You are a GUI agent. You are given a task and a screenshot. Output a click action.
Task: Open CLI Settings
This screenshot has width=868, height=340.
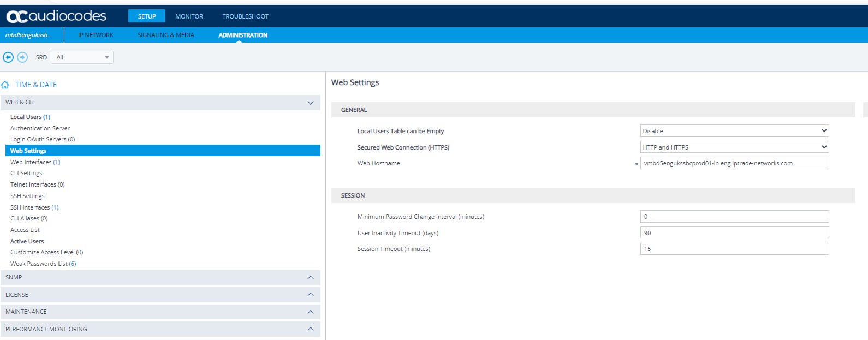point(26,173)
